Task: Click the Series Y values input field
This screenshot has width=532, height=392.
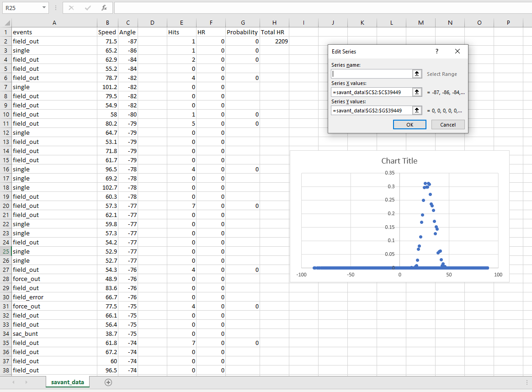Action: pyautogui.click(x=372, y=111)
